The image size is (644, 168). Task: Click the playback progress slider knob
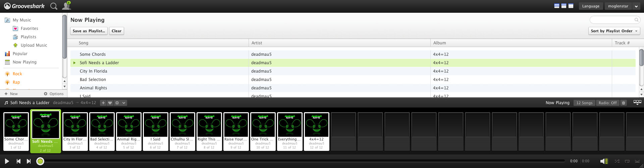pos(40,161)
